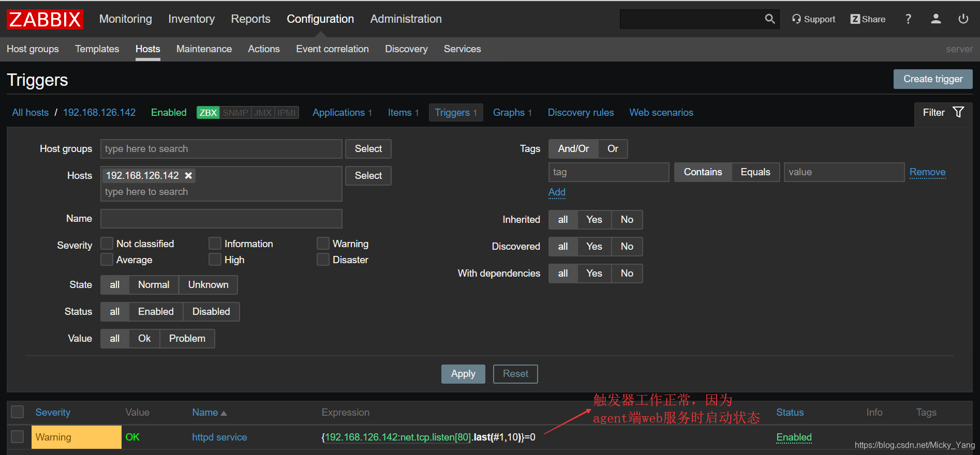Viewport: 980px width, 455px height.
Task: Focus the tag name input field
Action: tap(609, 172)
